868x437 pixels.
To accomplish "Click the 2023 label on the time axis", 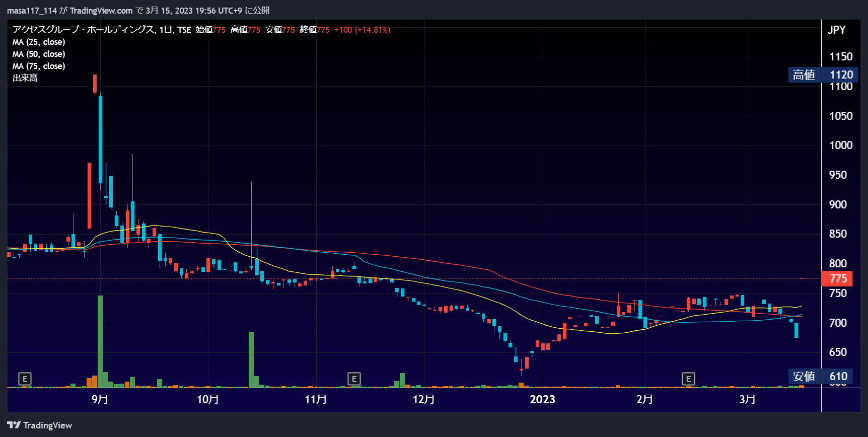I will [x=542, y=399].
